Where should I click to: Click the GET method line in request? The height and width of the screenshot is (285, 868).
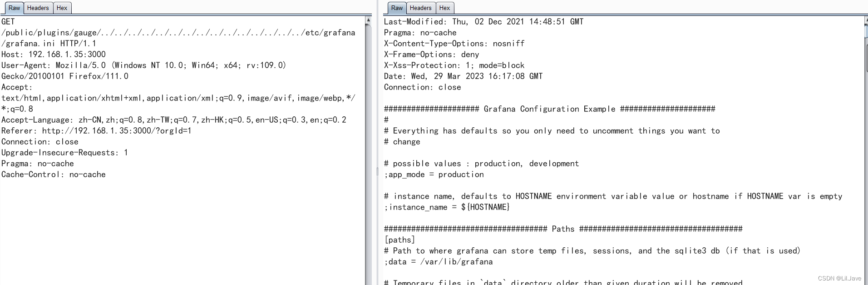point(8,21)
